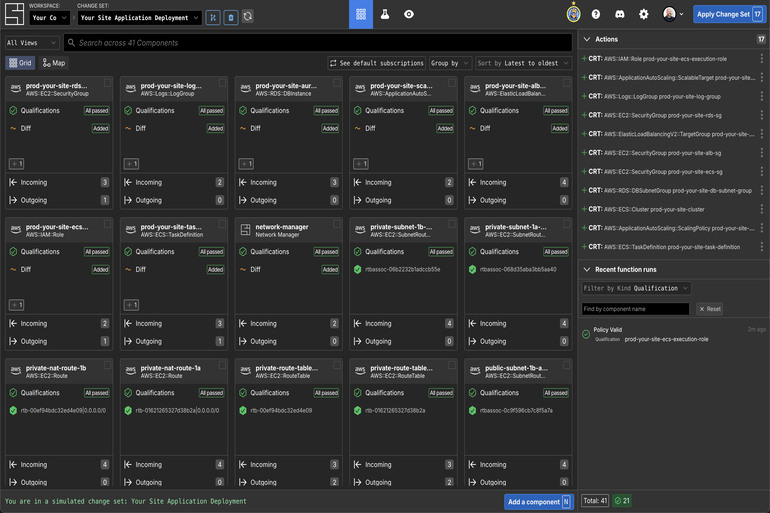Open the grid view icon in top bar
The width and height of the screenshot is (770, 513).
[360, 15]
